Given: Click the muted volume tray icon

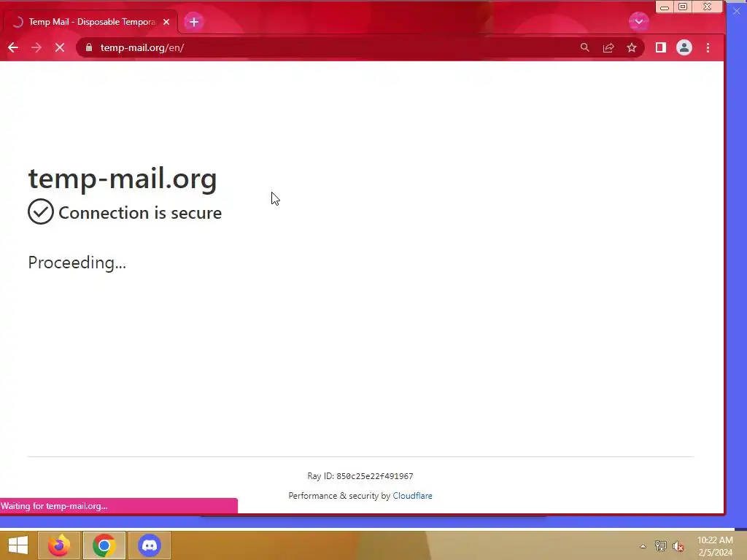Looking at the screenshot, I should pos(678,546).
